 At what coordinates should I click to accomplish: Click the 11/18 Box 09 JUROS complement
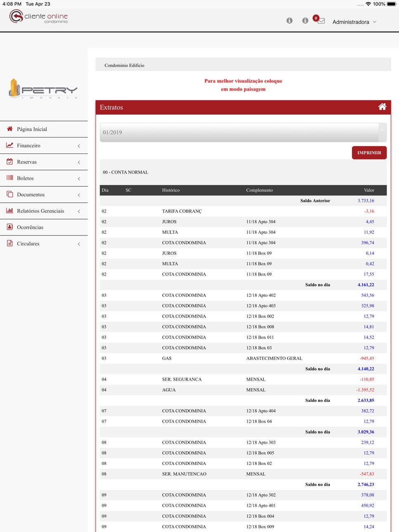point(259,253)
